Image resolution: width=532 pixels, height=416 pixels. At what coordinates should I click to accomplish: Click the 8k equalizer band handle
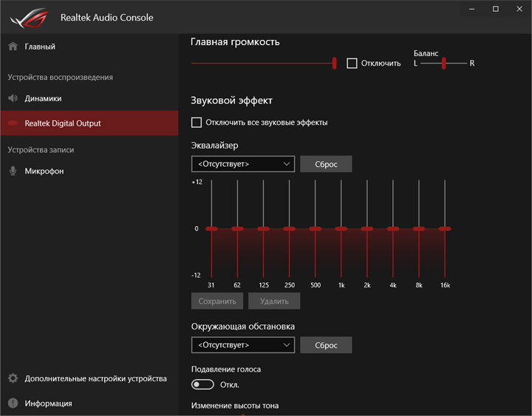click(x=419, y=229)
